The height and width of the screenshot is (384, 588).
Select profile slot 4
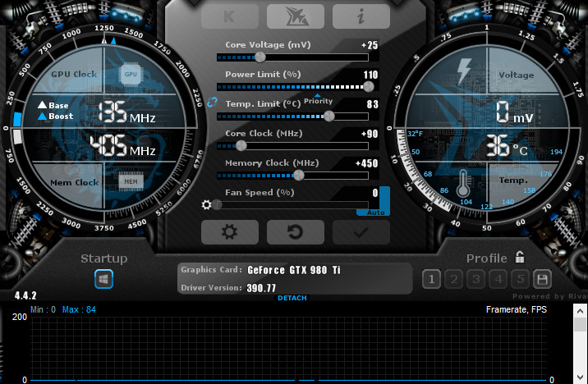(x=498, y=279)
